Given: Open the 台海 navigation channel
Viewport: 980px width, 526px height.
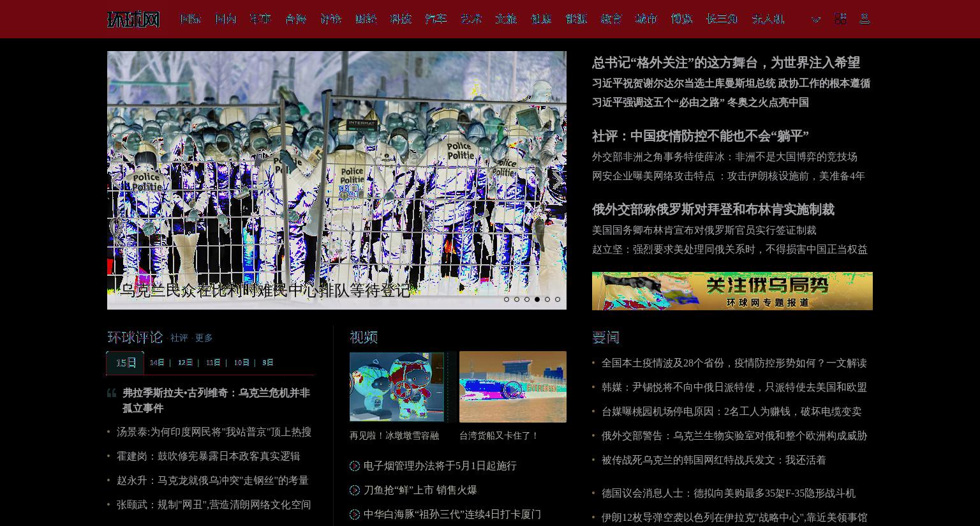Looking at the screenshot, I should (x=295, y=19).
